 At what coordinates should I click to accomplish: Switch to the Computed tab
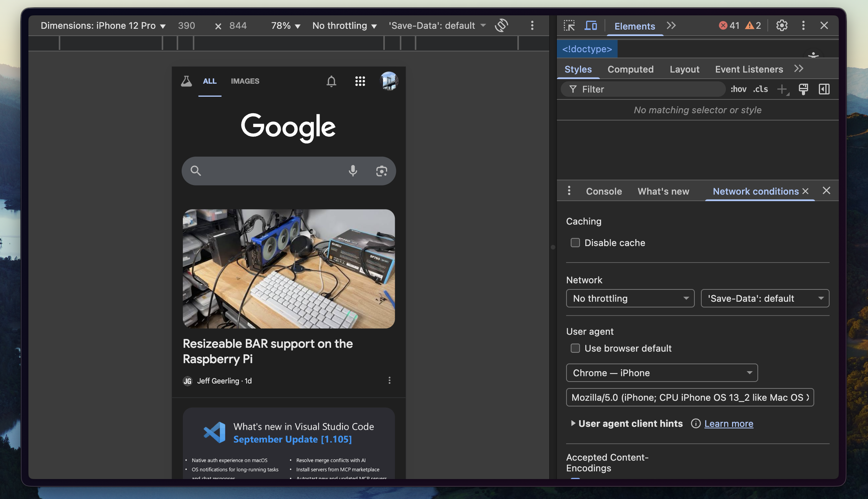pyautogui.click(x=630, y=69)
